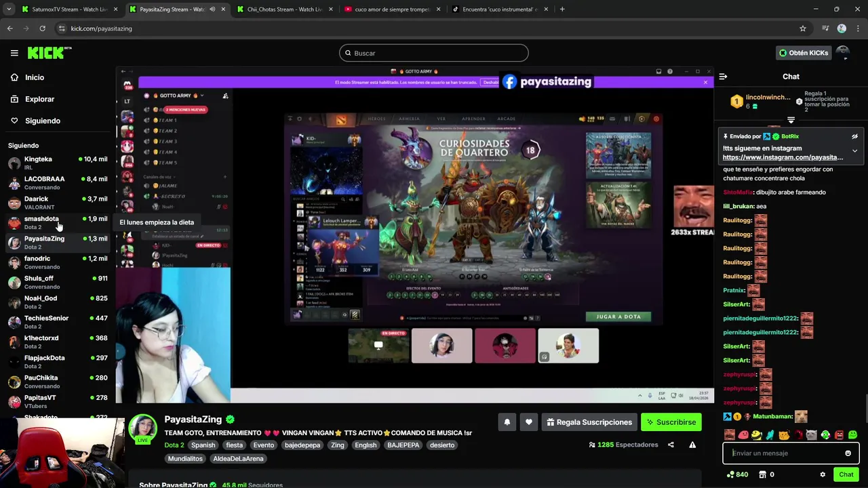Click the search field Buscar
The image size is (868, 488).
point(433,53)
